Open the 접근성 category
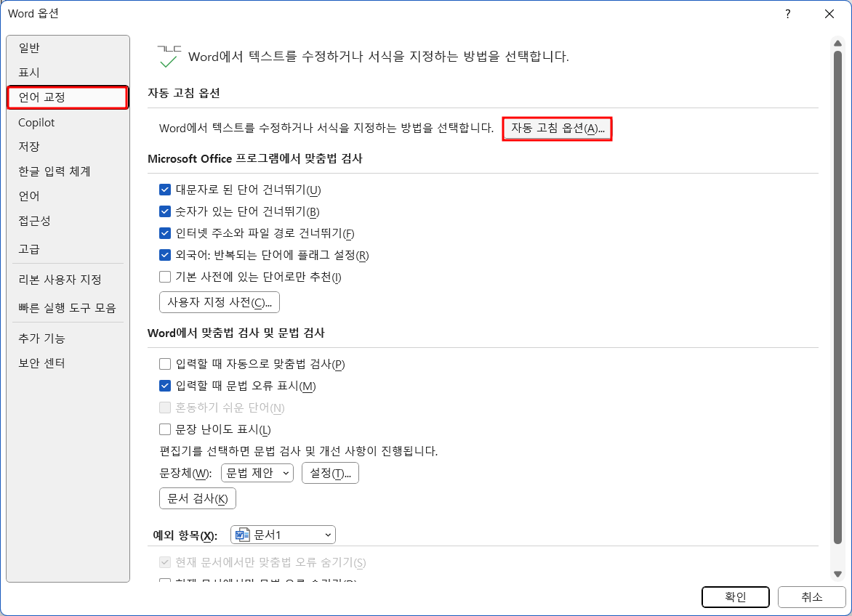The image size is (852, 616). pos(68,221)
